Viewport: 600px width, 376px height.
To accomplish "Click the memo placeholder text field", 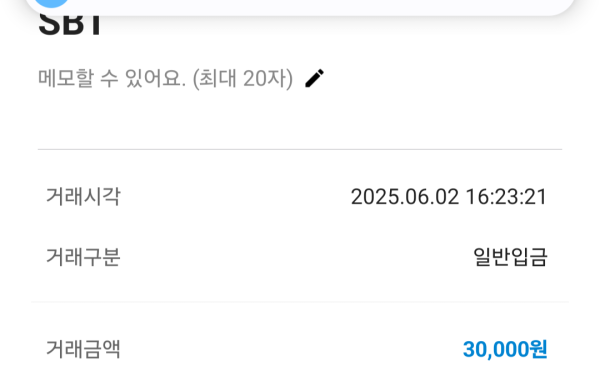I will [165, 78].
